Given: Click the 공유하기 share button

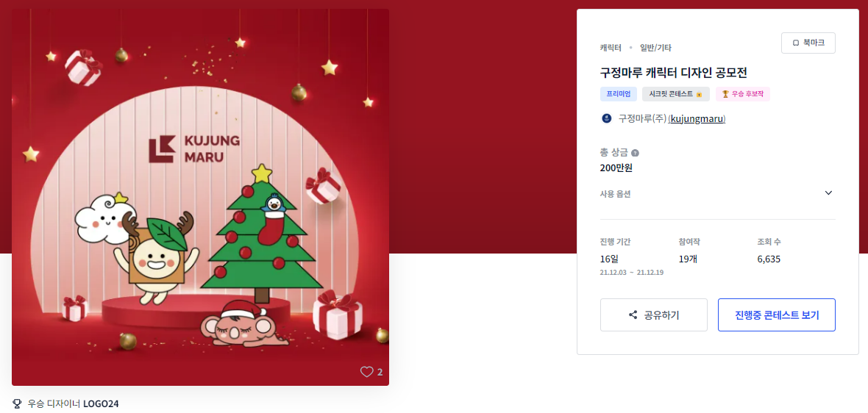Looking at the screenshot, I should [x=654, y=315].
